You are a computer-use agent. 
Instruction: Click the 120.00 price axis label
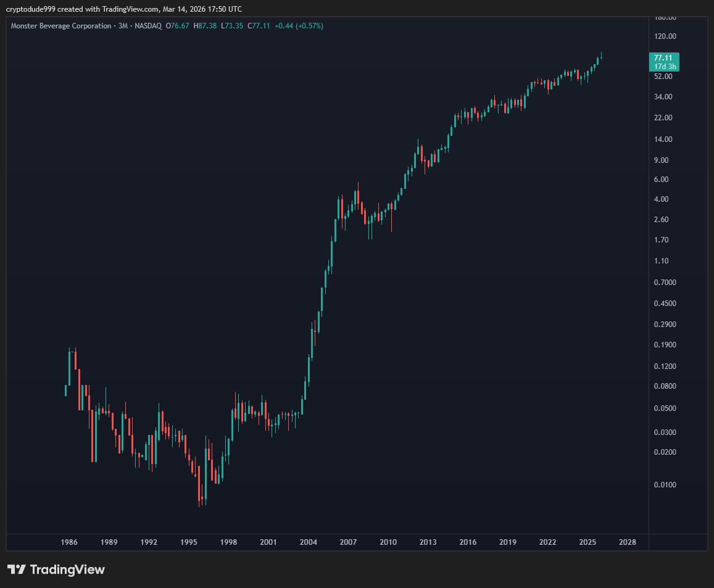point(665,36)
